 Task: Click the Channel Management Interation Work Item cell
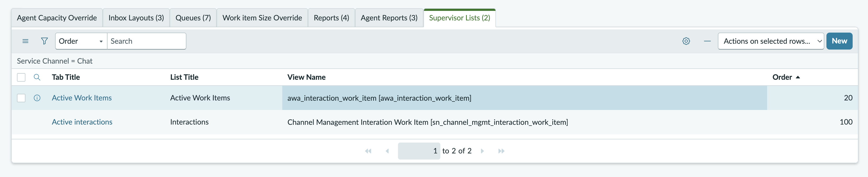(525, 122)
